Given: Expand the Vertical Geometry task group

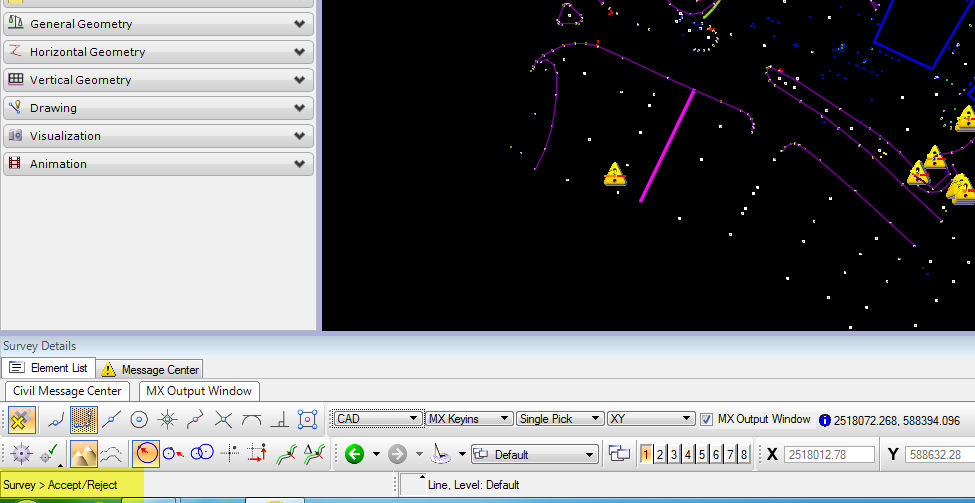Looking at the screenshot, I should 159,80.
